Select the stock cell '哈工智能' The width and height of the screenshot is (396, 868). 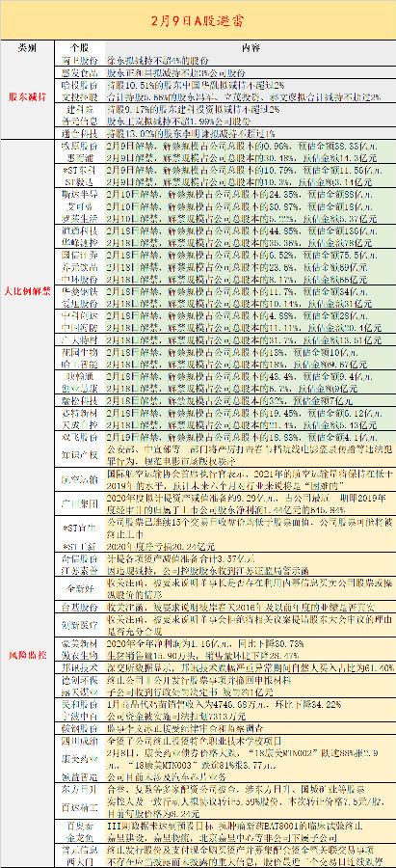pos(79,364)
